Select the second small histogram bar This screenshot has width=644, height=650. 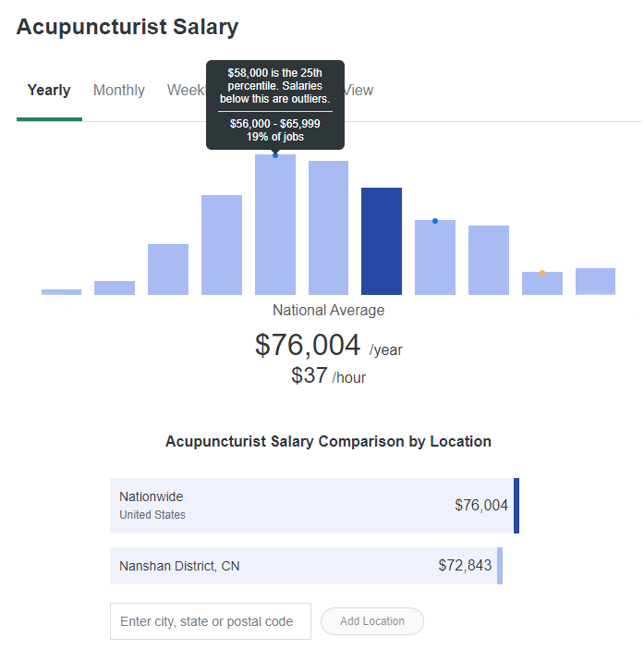click(x=115, y=288)
